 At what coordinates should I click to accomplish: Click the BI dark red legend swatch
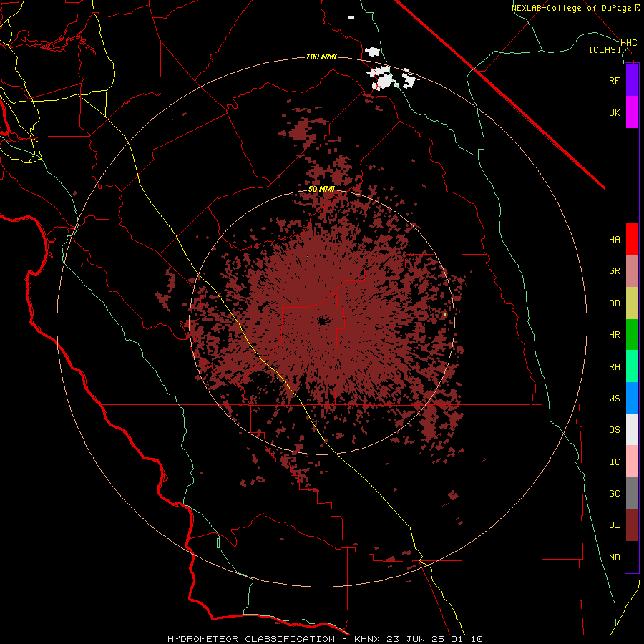632,525
